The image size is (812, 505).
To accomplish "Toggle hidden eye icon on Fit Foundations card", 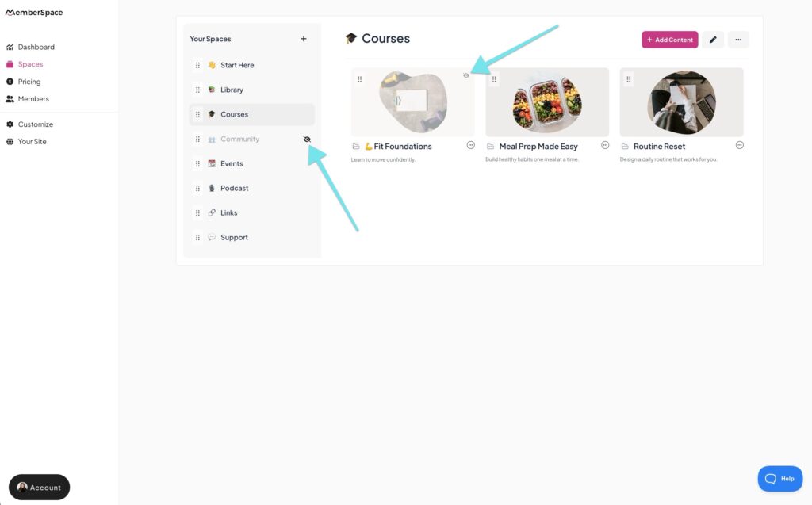I will tap(466, 75).
